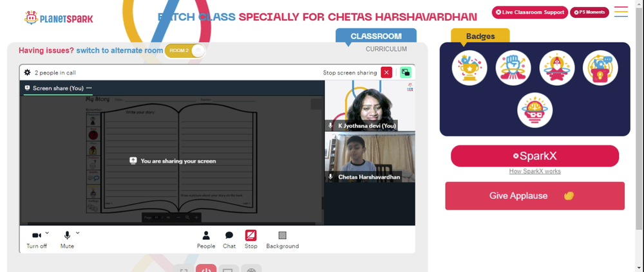Click K Jyothsna devi microphone icon
644x272 pixels.
[330, 125]
